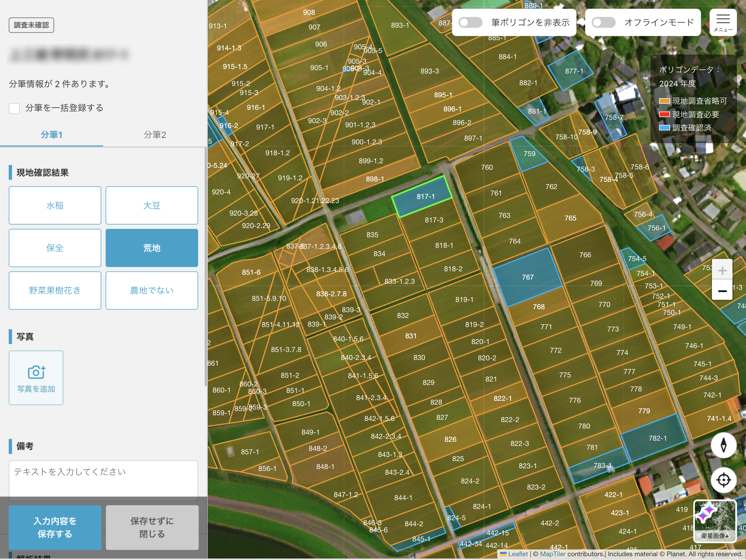
Task: Click the red 現地調査必要 legend swatch
Action: (664, 114)
